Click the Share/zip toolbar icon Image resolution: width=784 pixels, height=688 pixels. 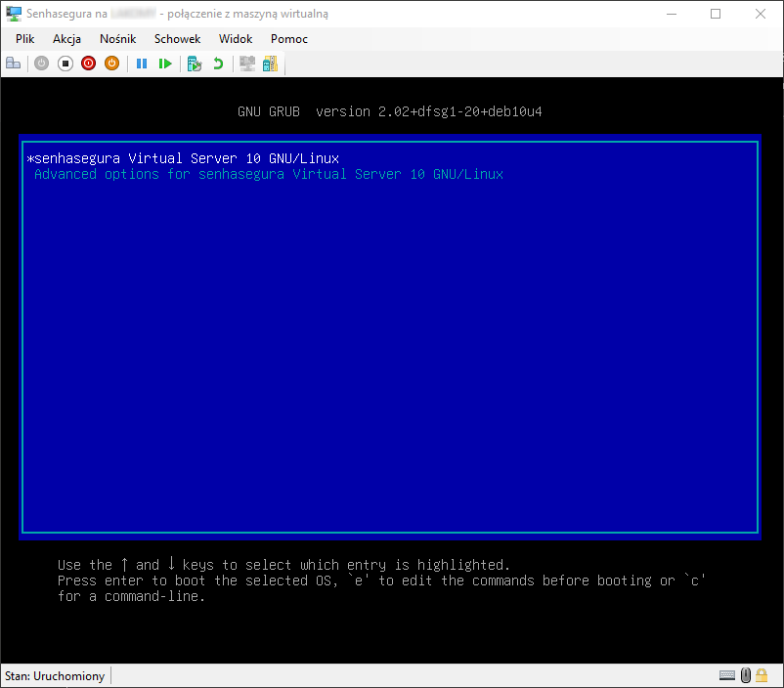pyautogui.click(x=270, y=64)
